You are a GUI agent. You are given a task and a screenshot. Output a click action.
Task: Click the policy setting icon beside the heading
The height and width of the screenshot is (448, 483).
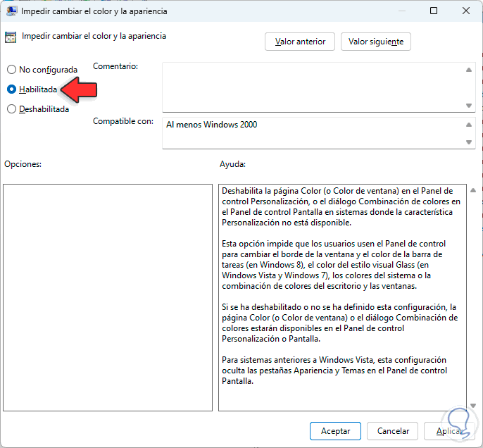pyautogui.click(x=12, y=37)
